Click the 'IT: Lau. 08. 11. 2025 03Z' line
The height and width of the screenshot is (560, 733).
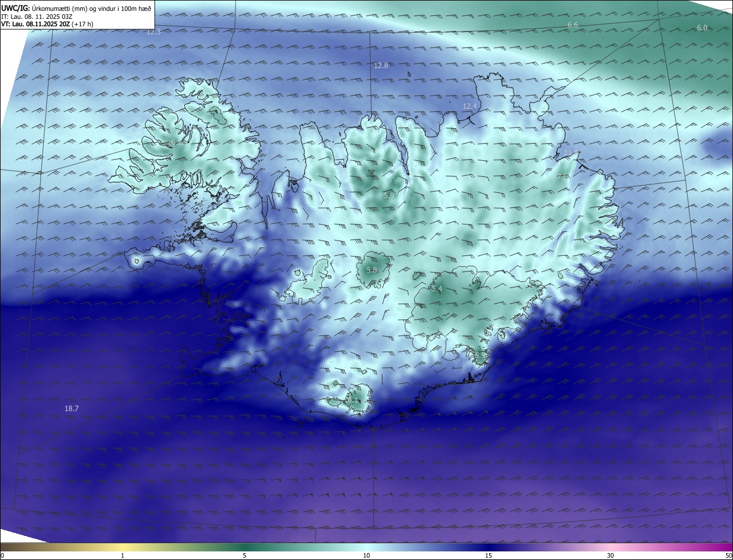point(37,16)
